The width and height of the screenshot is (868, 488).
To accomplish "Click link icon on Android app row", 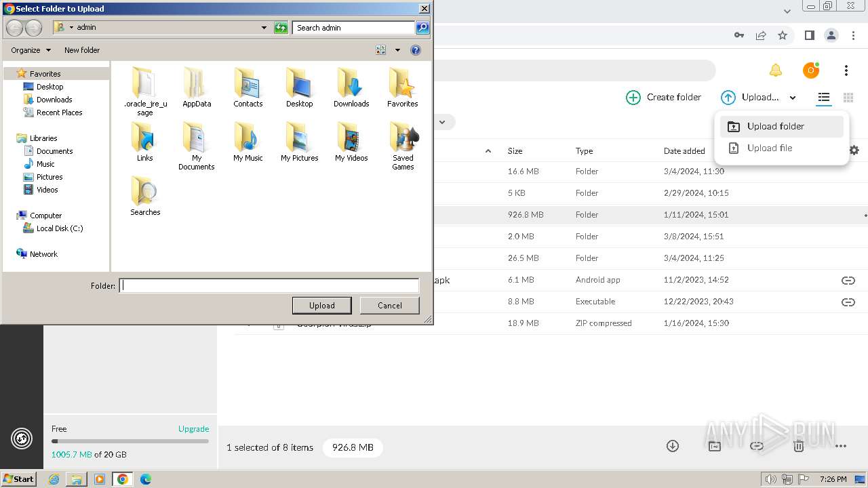I will pyautogui.click(x=848, y=280).
